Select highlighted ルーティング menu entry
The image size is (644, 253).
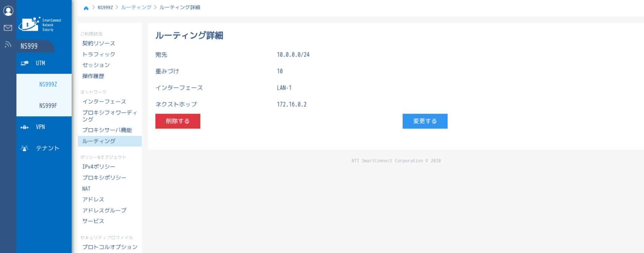110,141
